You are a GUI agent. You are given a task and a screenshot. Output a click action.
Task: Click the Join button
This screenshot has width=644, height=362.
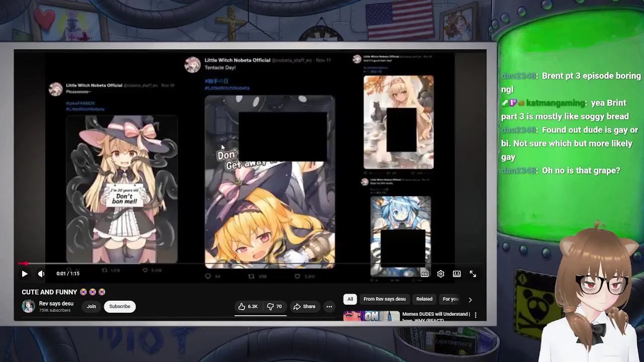pos(91,306)
